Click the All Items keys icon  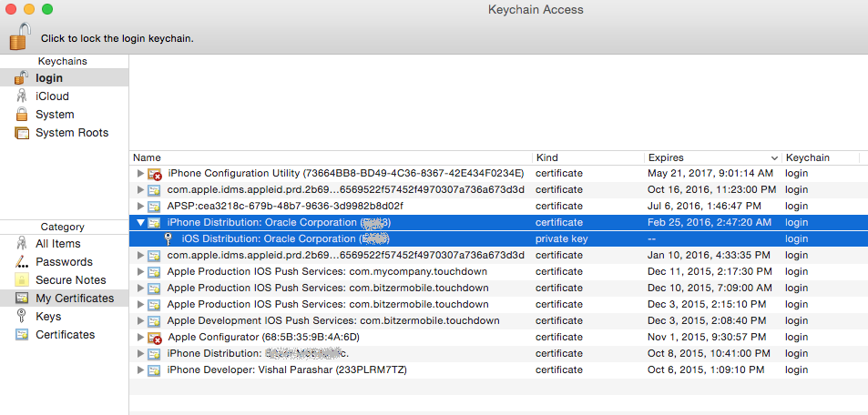(22, 244)
